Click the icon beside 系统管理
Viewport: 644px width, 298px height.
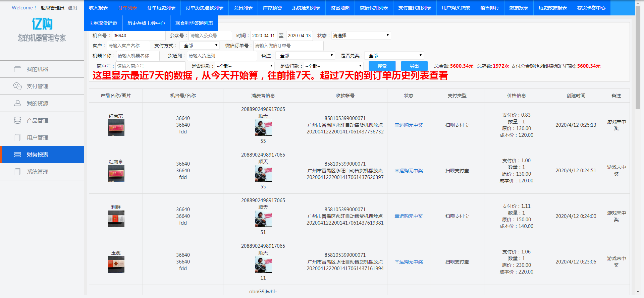17,172
